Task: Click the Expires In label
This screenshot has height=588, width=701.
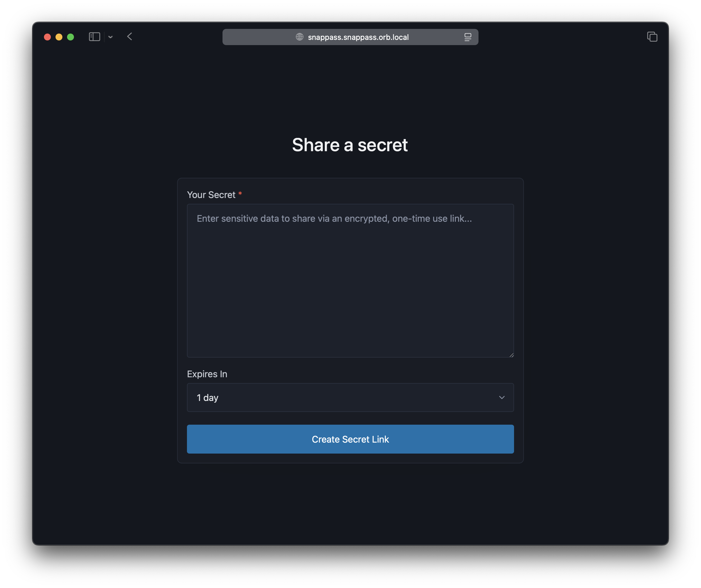Action: [207, 374]
